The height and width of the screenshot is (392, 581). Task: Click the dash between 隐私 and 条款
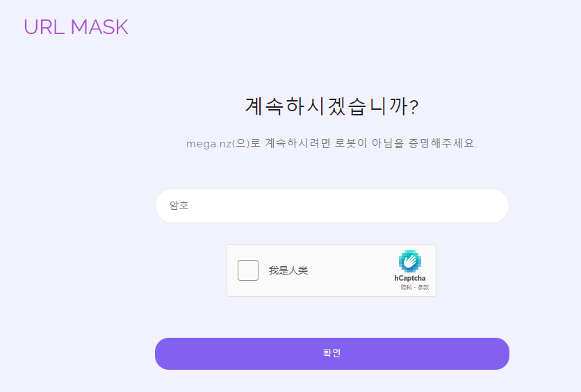(415, 288)
